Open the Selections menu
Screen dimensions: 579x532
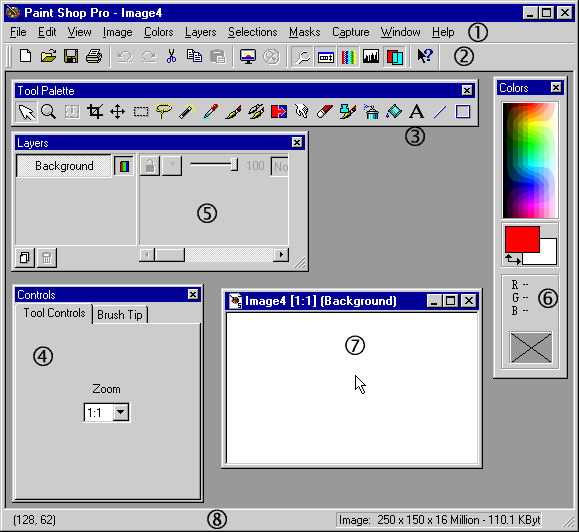tap(253, 32)
